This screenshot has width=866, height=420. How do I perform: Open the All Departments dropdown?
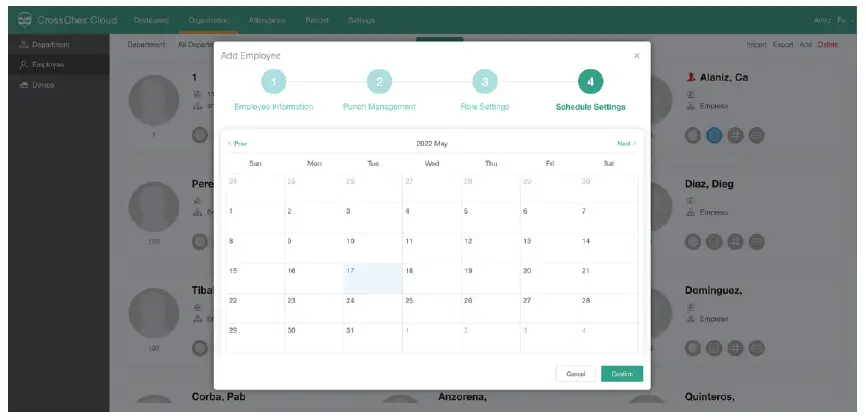coord(196,45)
